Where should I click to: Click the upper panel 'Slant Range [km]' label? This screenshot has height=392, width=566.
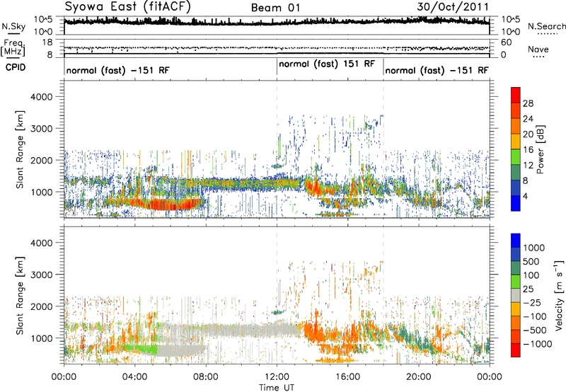pos(20,149)
